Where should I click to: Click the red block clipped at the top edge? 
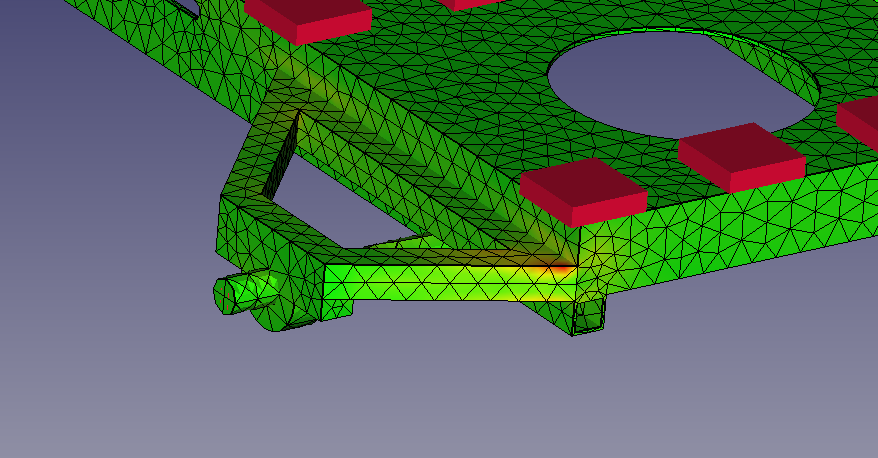coord(470,4)
